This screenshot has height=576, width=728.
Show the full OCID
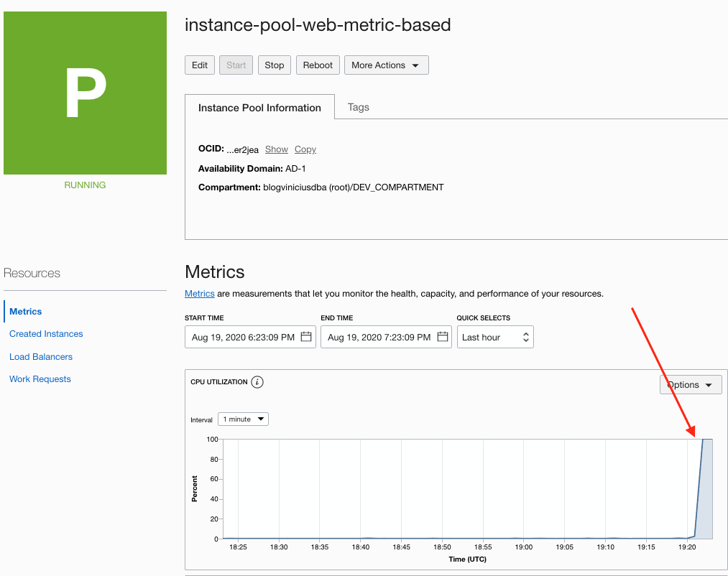pos(277,149)
